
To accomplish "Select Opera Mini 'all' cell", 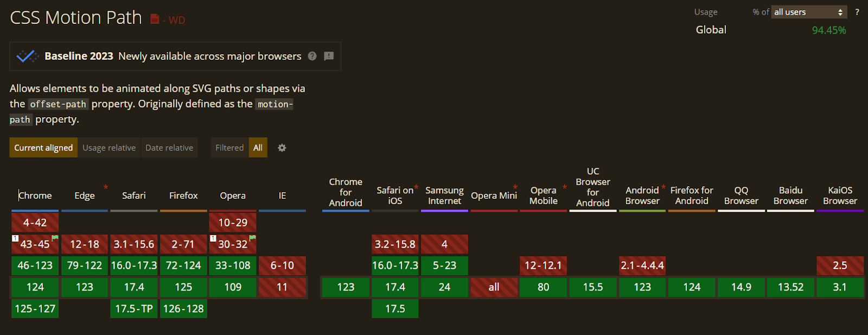I will pos(494,287).
